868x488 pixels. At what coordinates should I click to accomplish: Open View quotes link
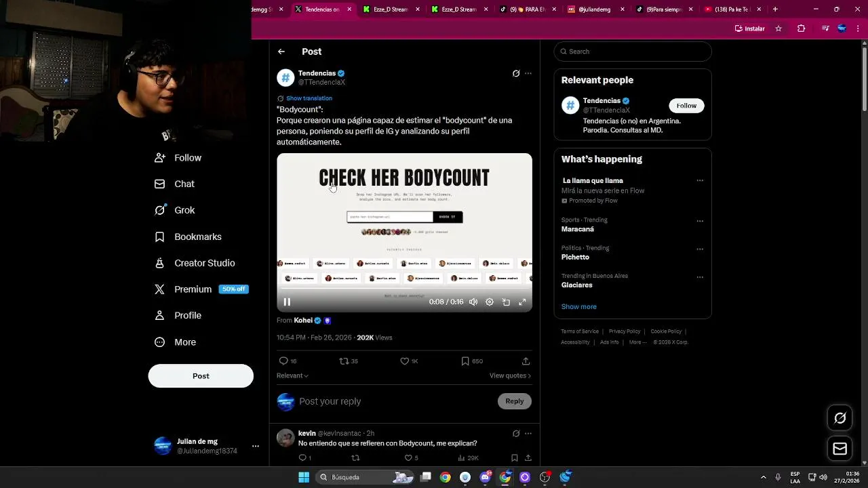510,375
